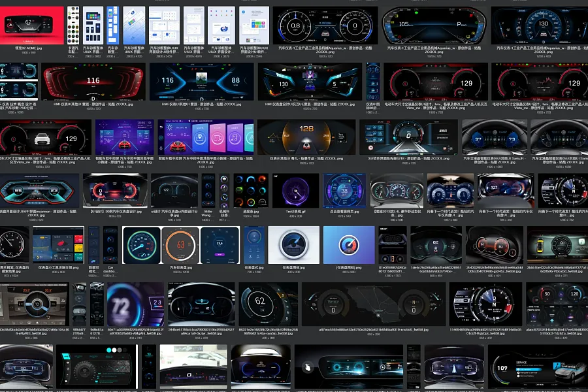
Task: Open white-background 仪表盘图标.jpg gauge icon thumbnail
Action: (x=293, y=245)
